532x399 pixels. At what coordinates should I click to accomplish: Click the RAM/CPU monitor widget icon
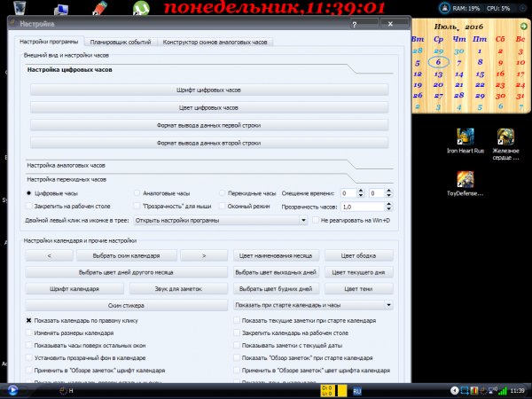coord(444,8)
